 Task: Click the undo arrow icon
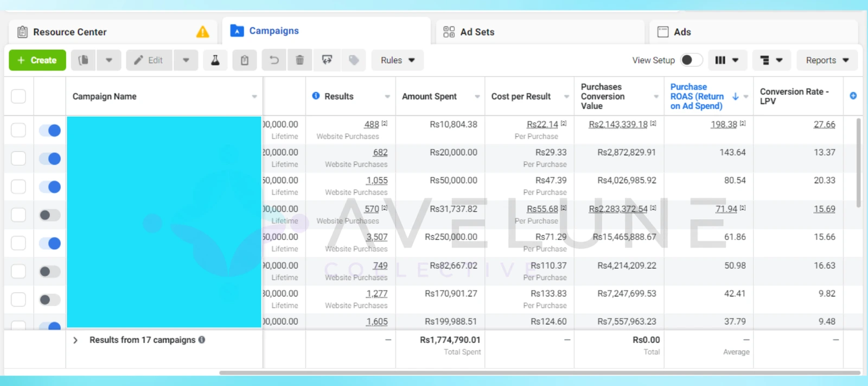point(274,60)
